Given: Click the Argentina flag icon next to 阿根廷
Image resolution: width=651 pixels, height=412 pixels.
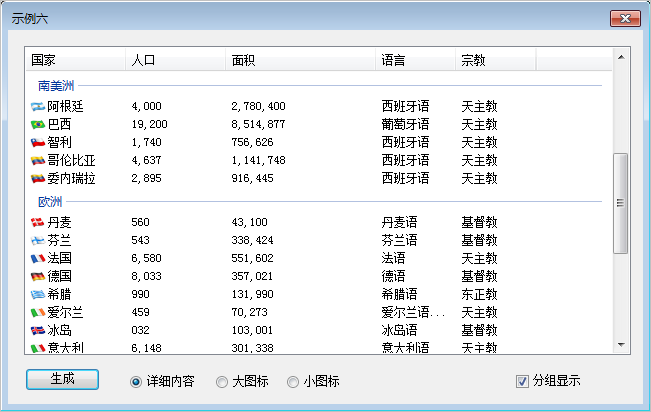Looking at the screenshot, I should pos(38,106).
